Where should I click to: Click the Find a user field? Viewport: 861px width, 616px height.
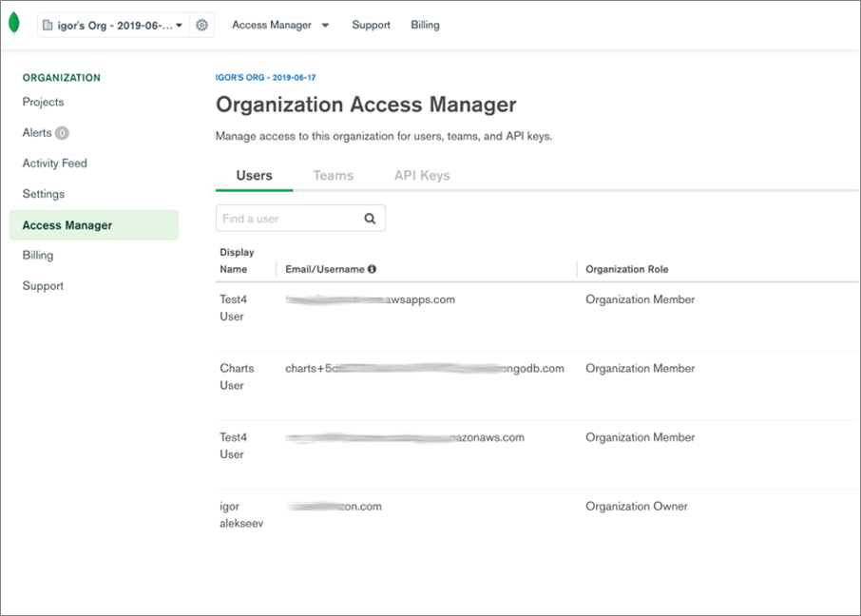tap(288, 219)
